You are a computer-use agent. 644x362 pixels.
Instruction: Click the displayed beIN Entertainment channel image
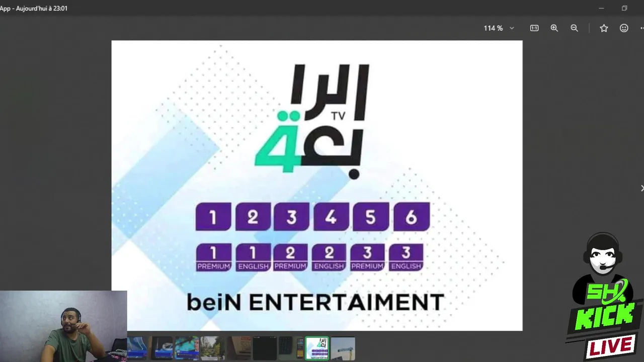click(317, 186)
